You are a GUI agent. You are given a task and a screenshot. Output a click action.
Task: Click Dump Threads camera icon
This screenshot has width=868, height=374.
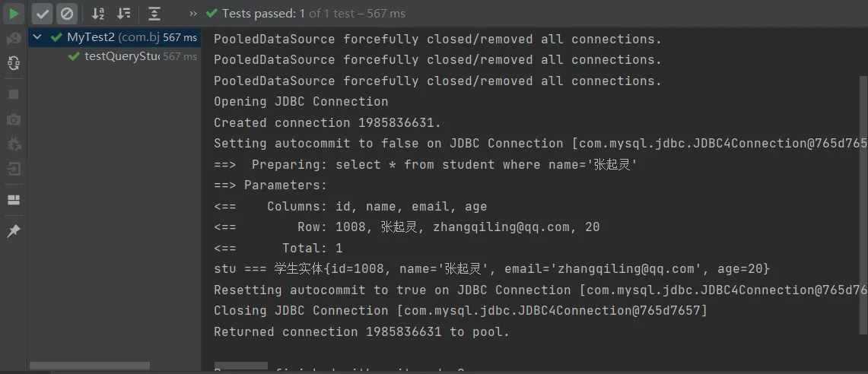click(x=14, y=119)
